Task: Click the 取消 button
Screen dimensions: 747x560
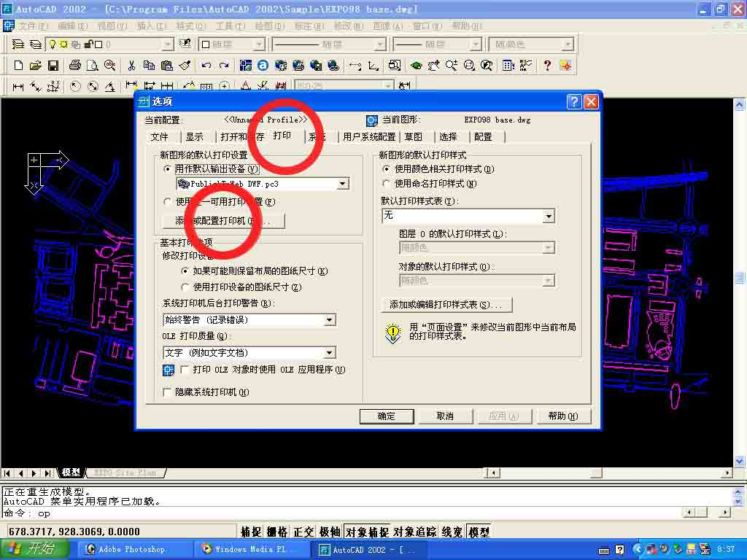Action: tap(445, 416)
